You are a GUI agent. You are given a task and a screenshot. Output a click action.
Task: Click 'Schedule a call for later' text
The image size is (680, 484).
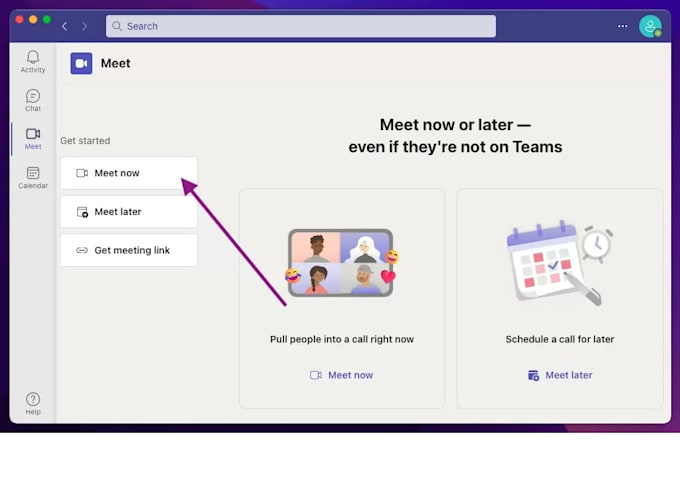559,339
